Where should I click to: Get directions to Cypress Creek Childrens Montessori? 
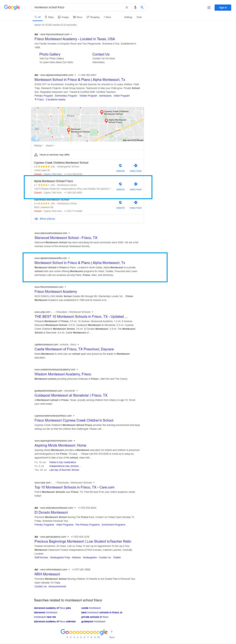point(136,166)
